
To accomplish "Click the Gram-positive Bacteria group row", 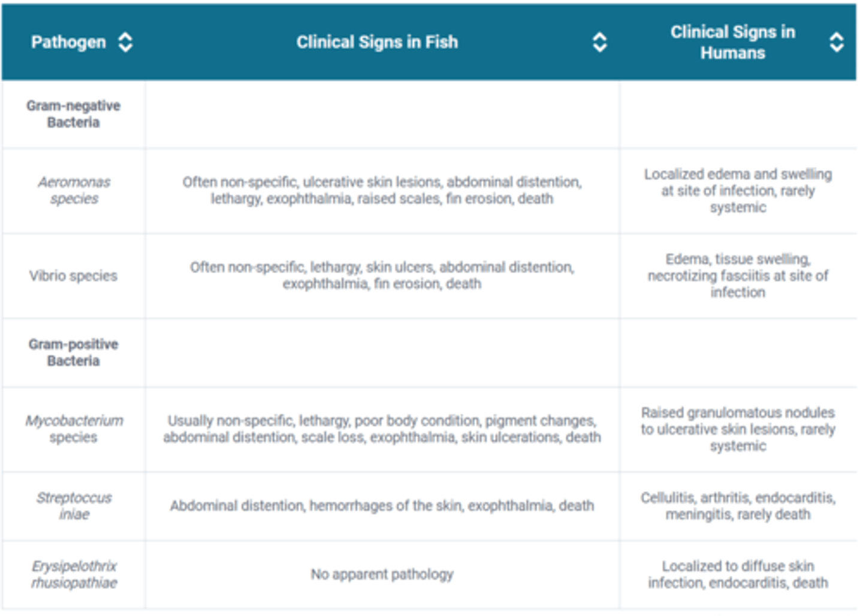I will click(x=73, y=352).
